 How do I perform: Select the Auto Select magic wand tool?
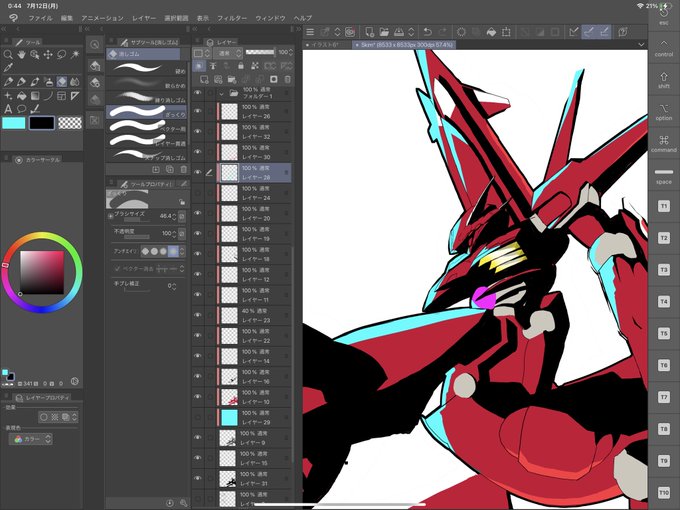coord(75,54)
